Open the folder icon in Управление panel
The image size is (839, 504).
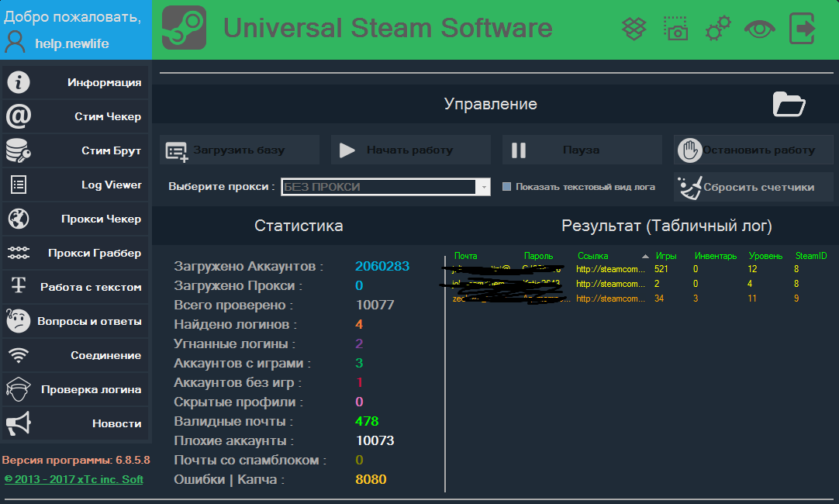[x=789, y=104]
